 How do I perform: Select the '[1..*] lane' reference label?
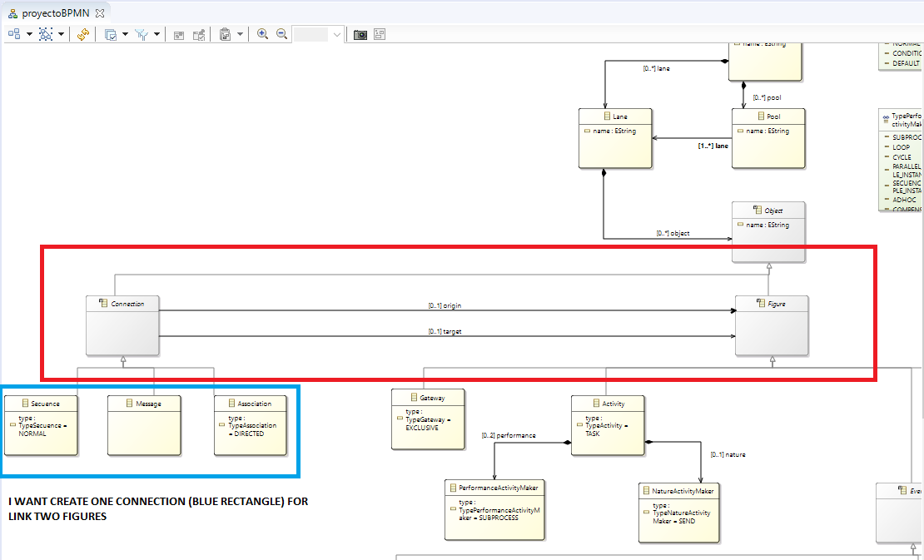tap(713, 146)
